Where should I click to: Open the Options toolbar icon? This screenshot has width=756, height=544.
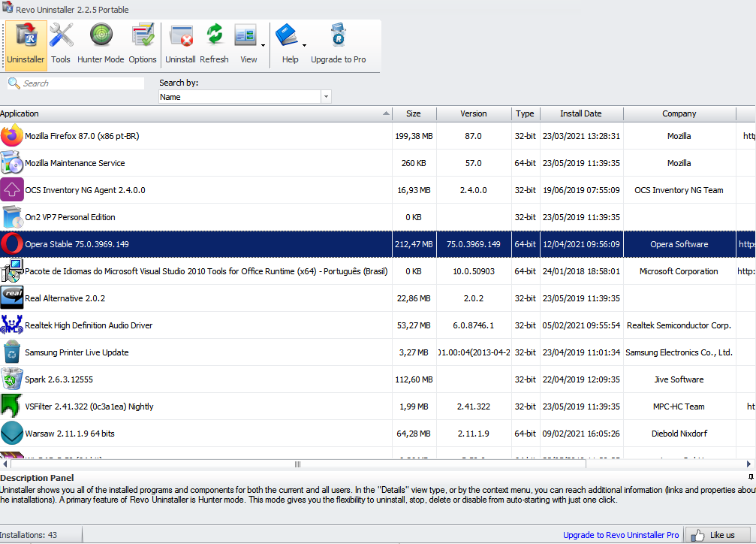(x=143, y=44)
